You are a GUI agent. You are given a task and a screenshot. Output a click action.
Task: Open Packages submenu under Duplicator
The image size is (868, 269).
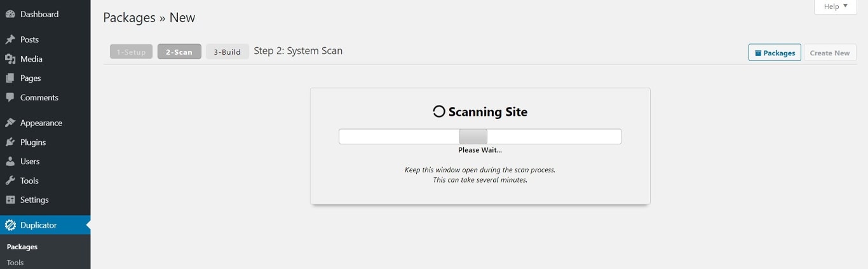(22, 247)
